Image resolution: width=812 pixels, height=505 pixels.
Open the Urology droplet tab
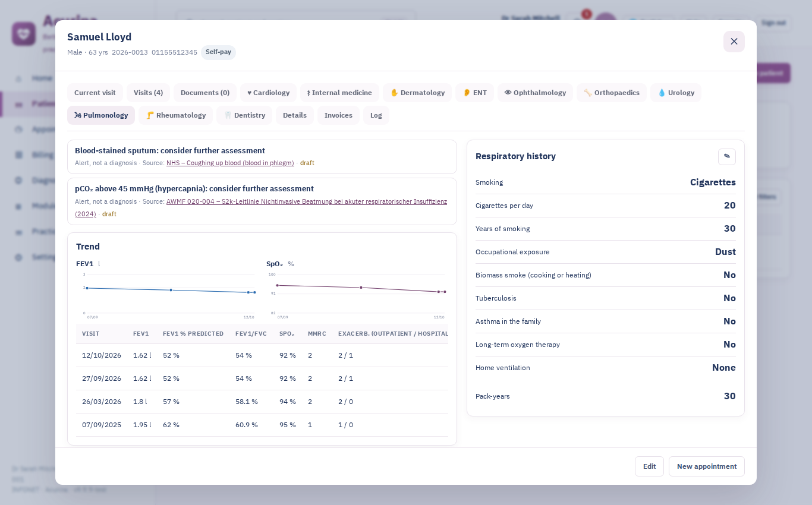point(676,93)
